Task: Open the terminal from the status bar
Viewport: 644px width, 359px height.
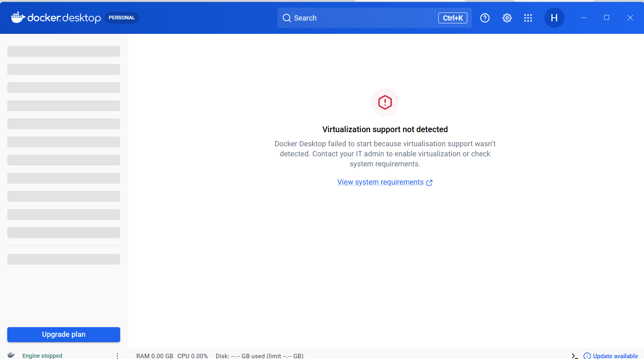Action: [575, 356]
